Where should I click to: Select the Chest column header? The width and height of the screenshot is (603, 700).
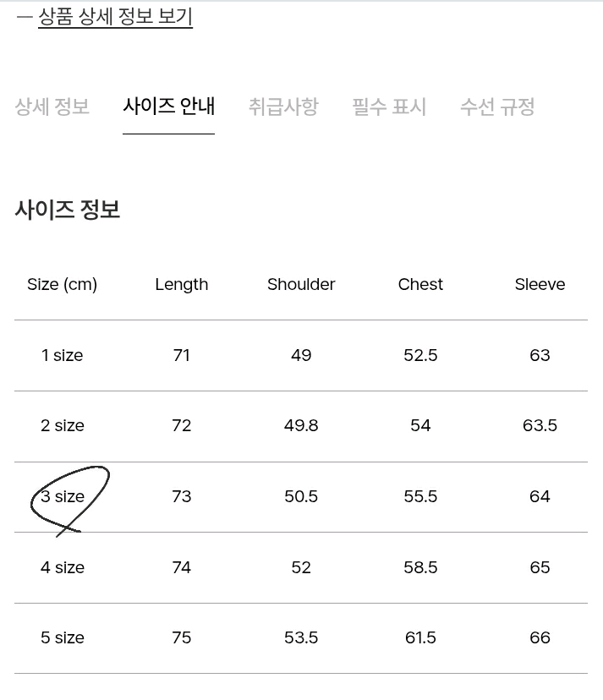tap(419, 284)
